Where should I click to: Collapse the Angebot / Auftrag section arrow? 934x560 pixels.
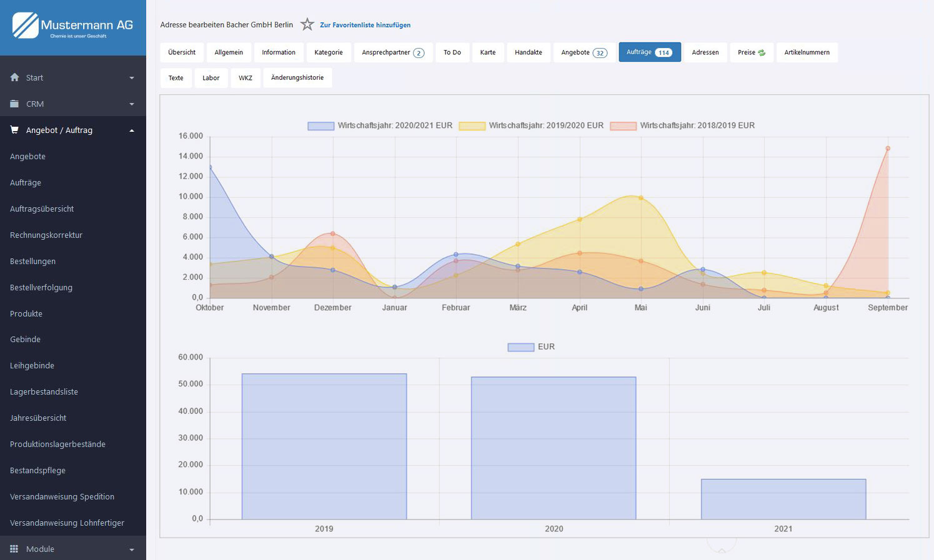pos(132,130)
